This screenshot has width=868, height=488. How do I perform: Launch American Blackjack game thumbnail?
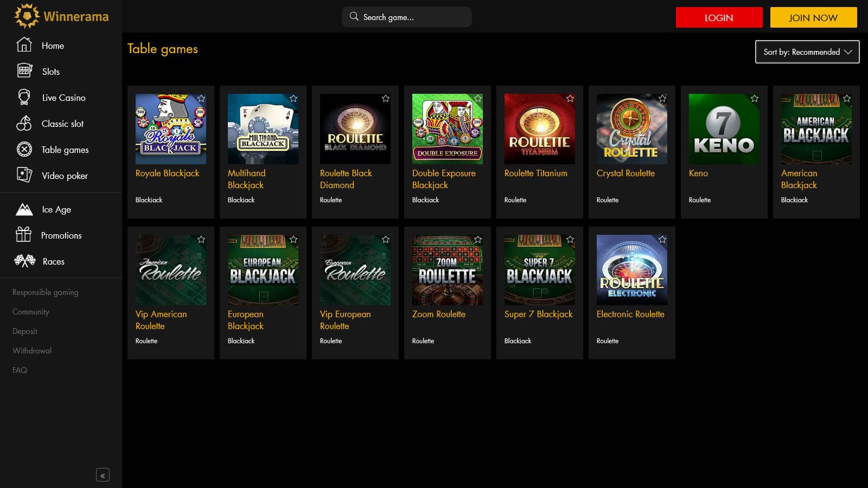pos(816,129)
